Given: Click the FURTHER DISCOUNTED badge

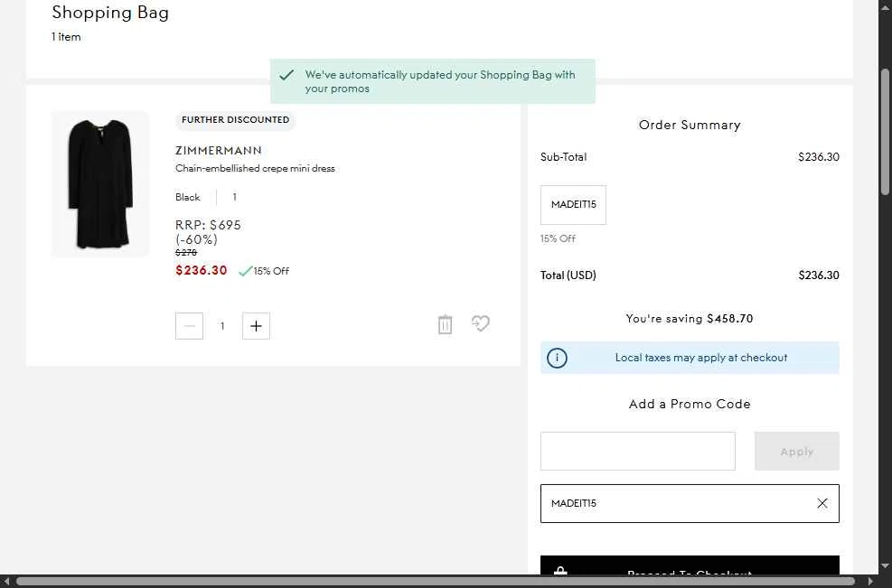Looking at the screenshot, I should pyautogui.click(x=236, y=120).
